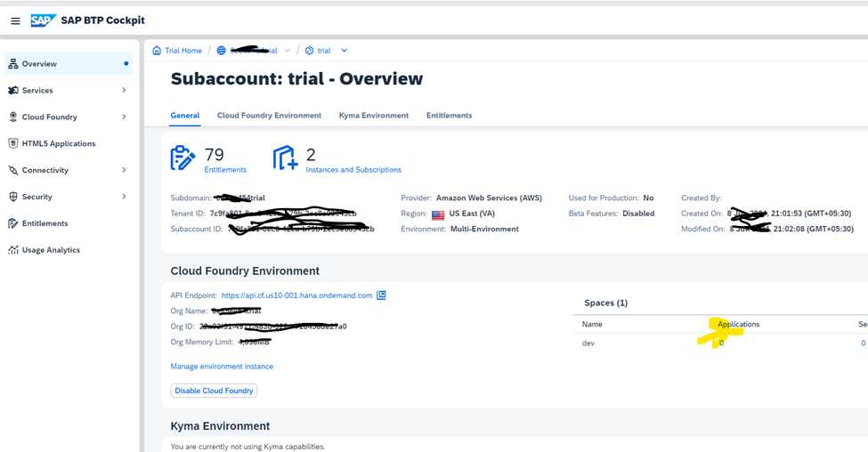This screenshot has width=868, height=452.
Task: Switch to the General tab
Action: (185, 115)
